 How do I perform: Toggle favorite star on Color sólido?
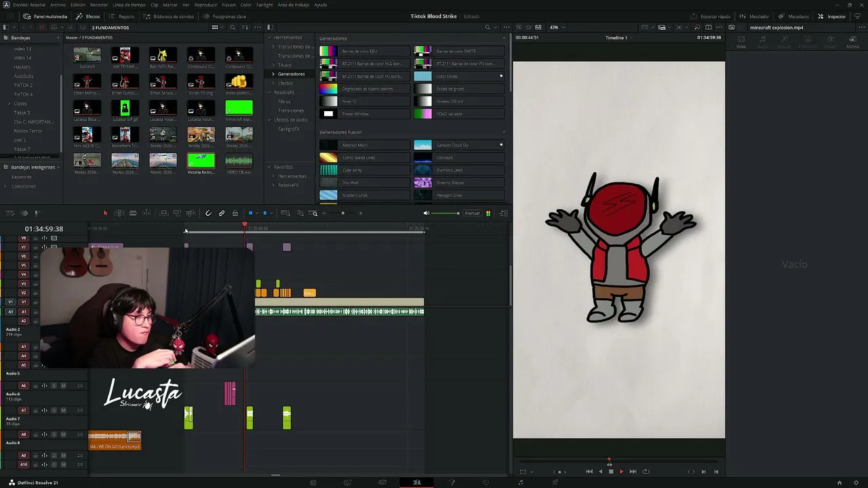[501, 76]
